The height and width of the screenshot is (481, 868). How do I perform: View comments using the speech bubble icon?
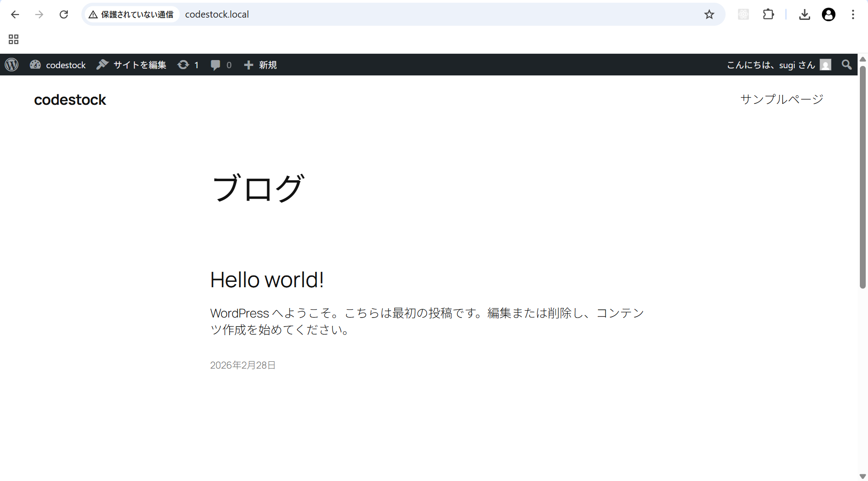click(x=216, y=65)
